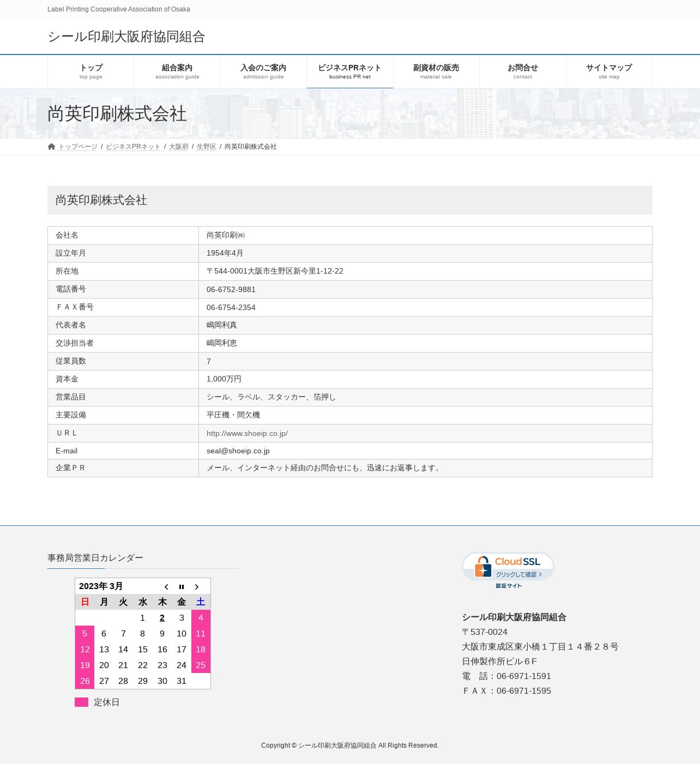Viewport: 700px width, 764px height.
Task: Click 2023年 3月 calendar header
Action: click(x=101, y=586)
